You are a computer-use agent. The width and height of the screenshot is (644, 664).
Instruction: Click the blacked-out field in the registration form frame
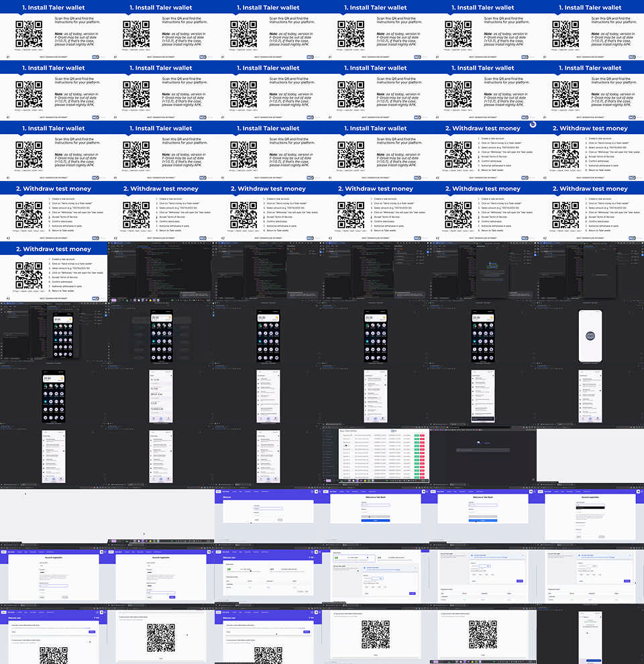click(x=590, y=507)
